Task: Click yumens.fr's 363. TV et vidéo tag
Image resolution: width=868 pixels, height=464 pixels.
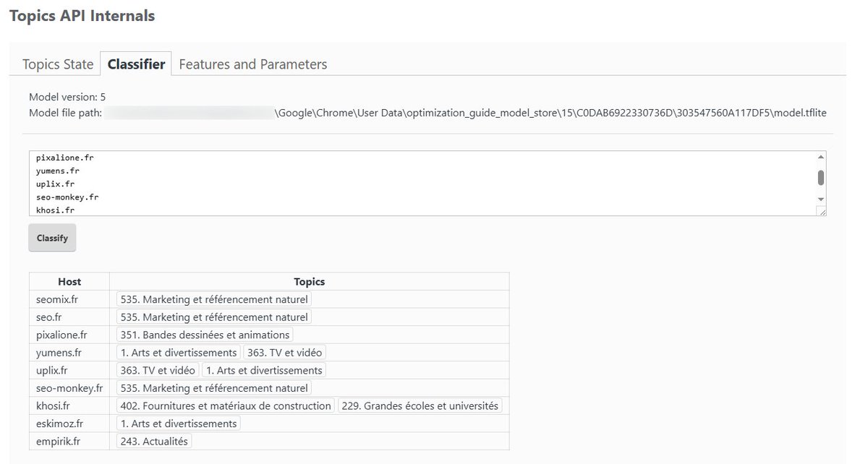Action: coord(286,353)
